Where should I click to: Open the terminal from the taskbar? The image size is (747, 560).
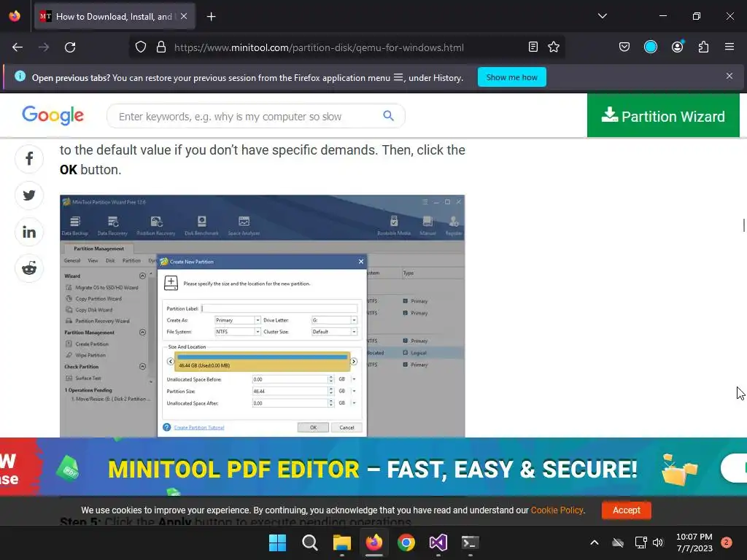click(471, 542)
